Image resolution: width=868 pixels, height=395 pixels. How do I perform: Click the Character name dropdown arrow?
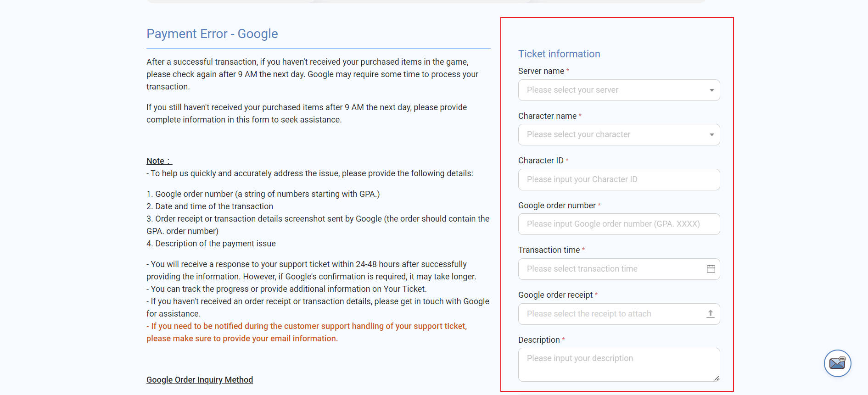[x=711, y=135]
